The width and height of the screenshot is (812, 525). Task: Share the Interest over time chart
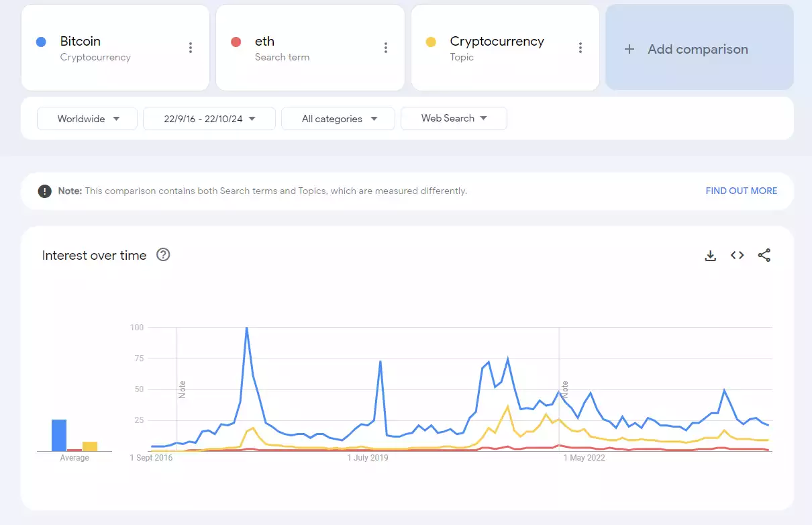(764, 255)
